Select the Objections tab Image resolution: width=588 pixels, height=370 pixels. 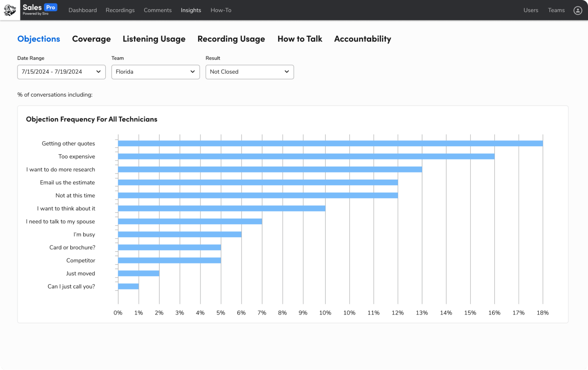pos(39,39)
